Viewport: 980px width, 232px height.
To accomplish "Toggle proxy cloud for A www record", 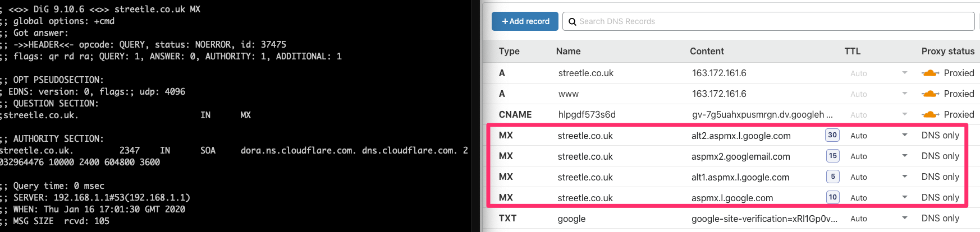I will (x=930, y=94).
